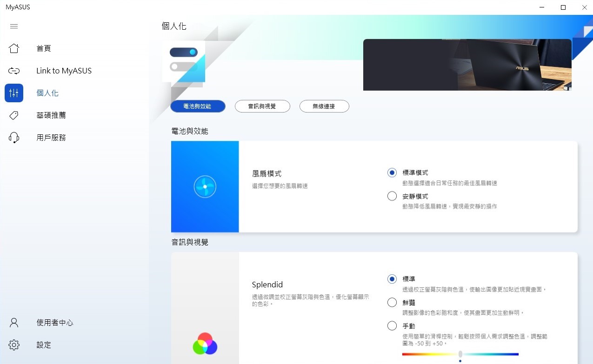Select Splendid 鮮豔 radio button

point(392,303)
